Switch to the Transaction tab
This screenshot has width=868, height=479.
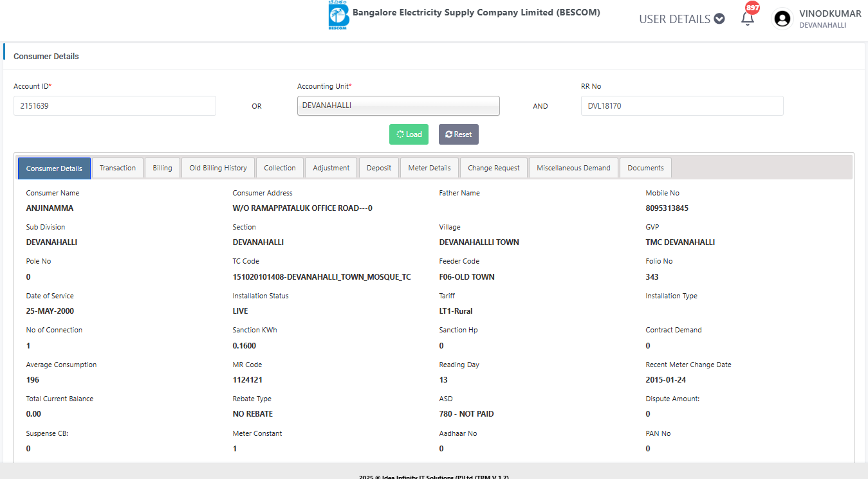118,168
